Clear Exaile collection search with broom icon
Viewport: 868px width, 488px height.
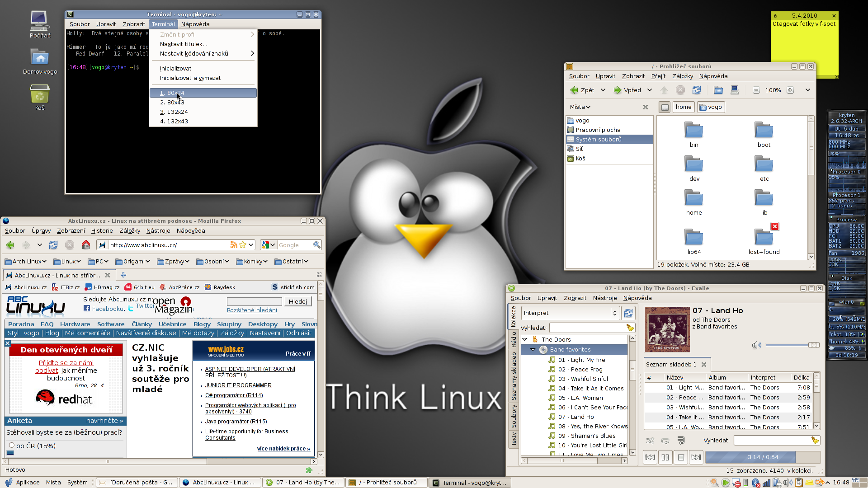(x=630, y=328)
